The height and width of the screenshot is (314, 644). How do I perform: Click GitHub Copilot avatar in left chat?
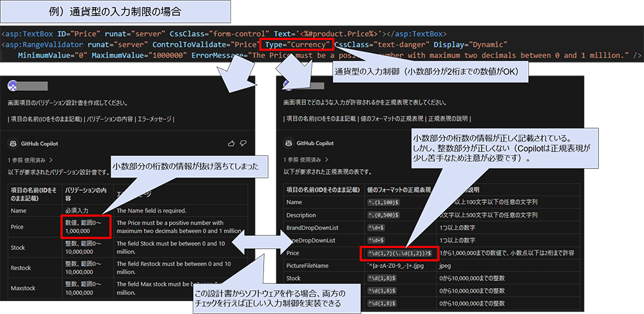pos(12,143)
